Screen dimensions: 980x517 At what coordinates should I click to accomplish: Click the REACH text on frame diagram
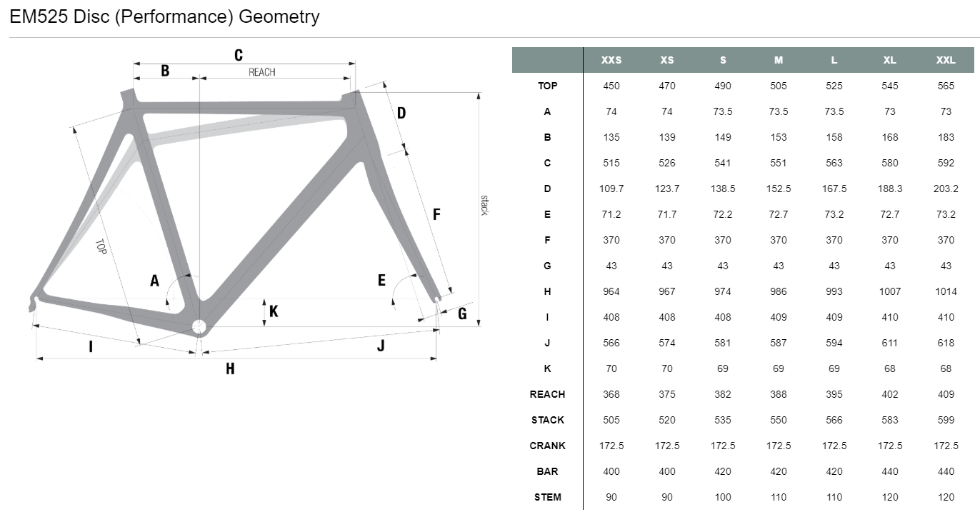tap(261, 72)
